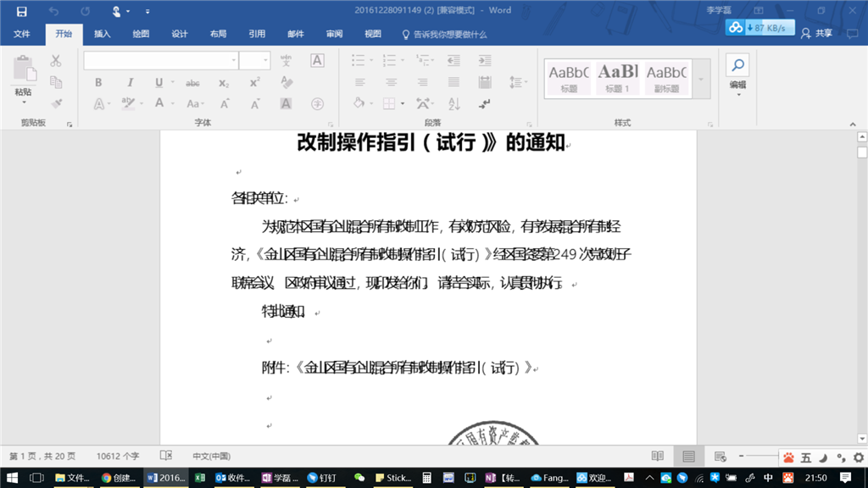
Task: Click 中文(中国) language in status bar
Action: coord(211,457)
